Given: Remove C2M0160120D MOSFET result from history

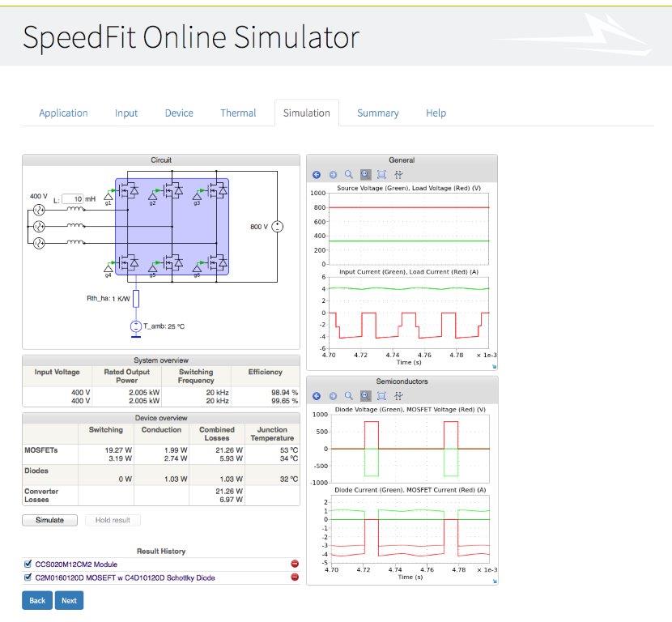Looking at the screenshot, I should tap(295, 577).
